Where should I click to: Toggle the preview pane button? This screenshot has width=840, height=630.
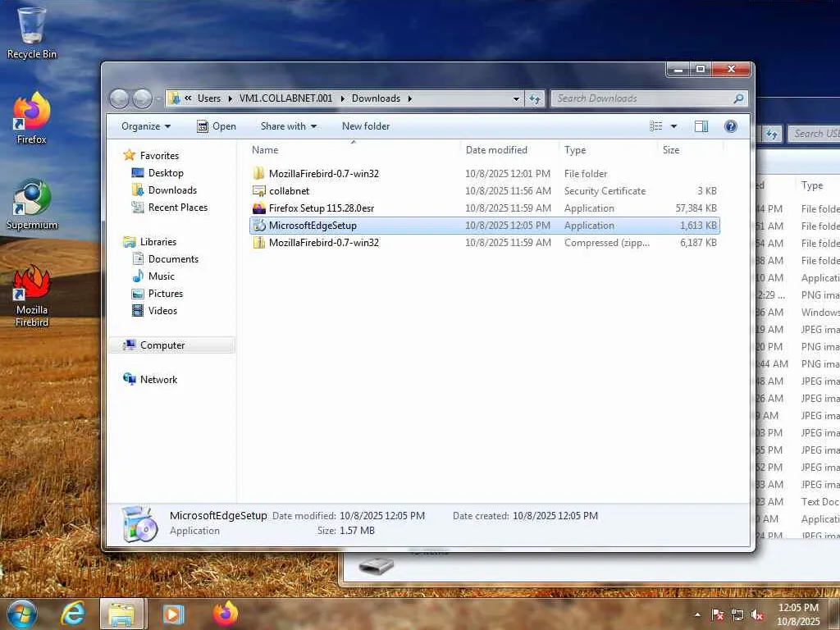point(701,126)
